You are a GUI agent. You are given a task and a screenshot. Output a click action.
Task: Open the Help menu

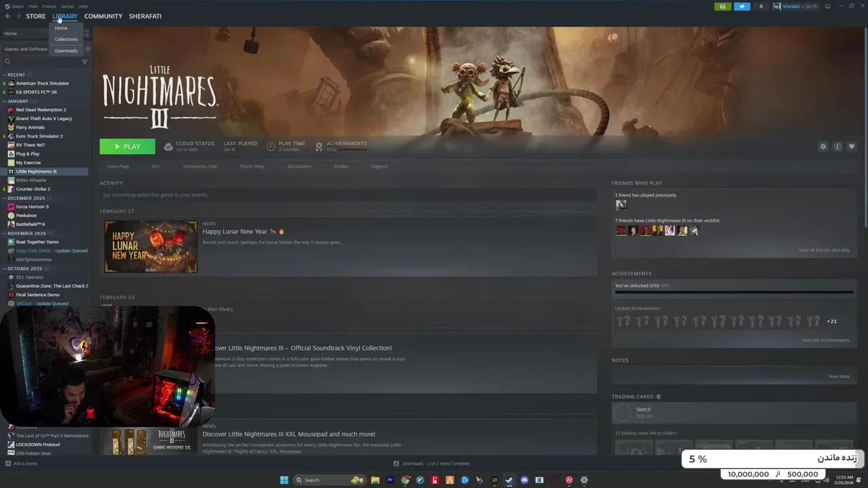point(83,6)
